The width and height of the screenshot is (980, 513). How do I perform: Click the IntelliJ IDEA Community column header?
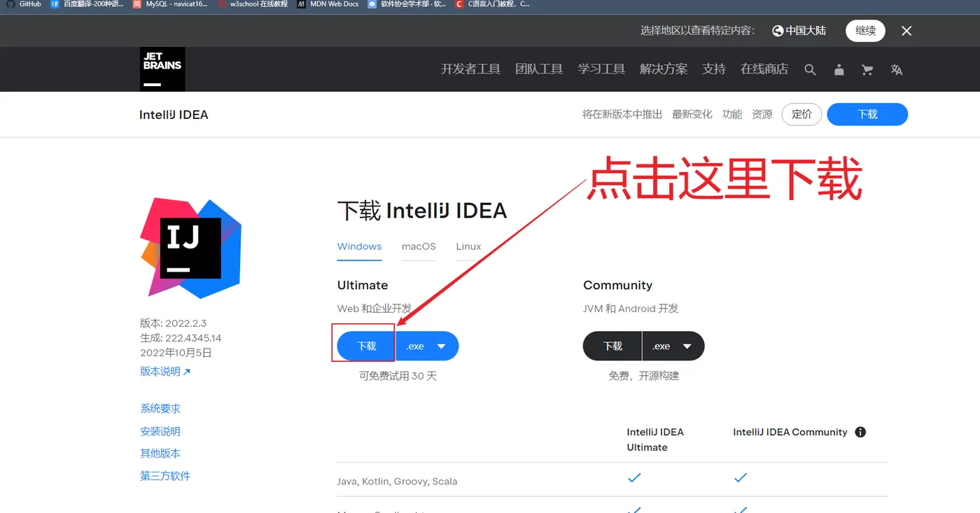[790, 433]
